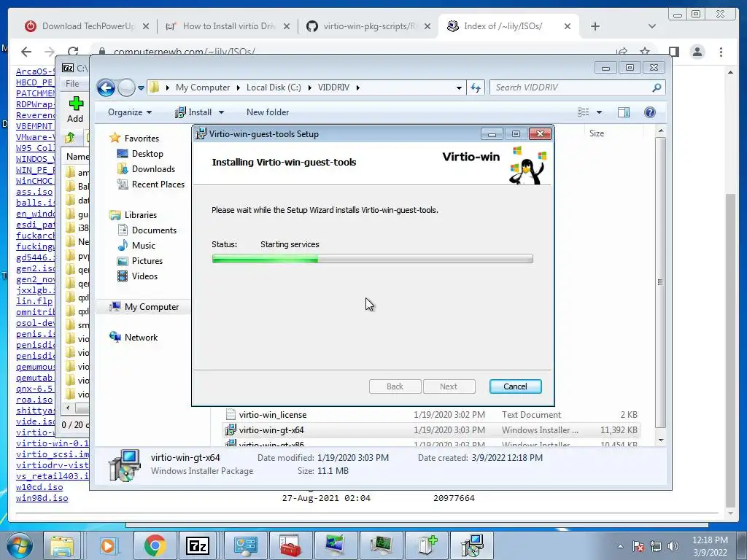The width and height of the screenshot is (747, 560).
Task: Open the Documents library
Action: point(154,230)
